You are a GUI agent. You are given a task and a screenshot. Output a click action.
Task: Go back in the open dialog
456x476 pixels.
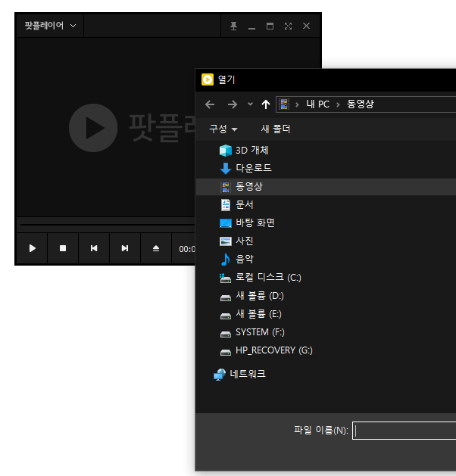[210, 104]
